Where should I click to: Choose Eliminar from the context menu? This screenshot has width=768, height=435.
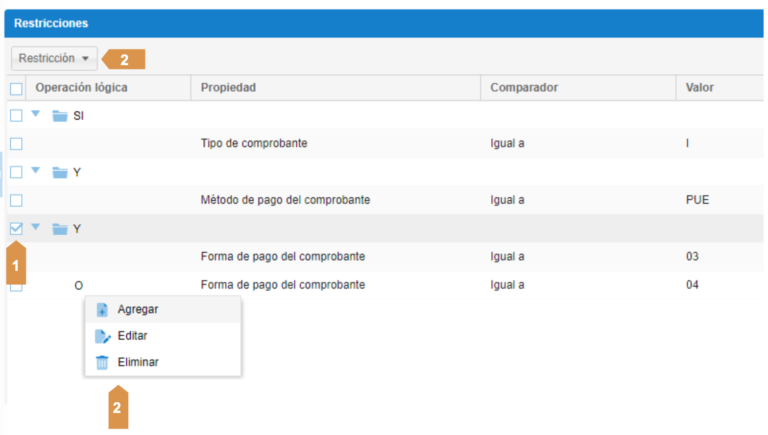coord(138,363)
